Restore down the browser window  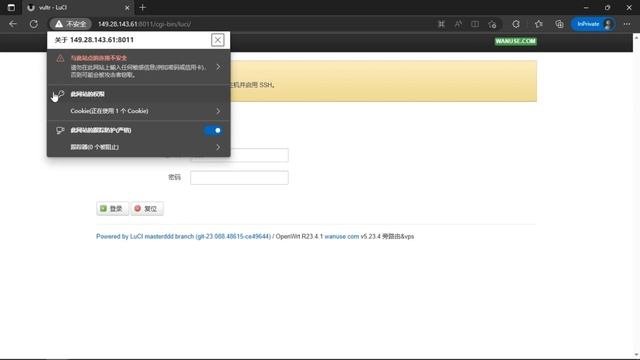point(607,7)
